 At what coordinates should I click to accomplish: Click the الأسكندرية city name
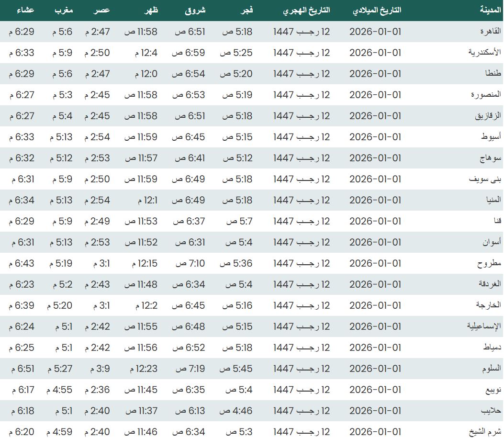[485, 52]
